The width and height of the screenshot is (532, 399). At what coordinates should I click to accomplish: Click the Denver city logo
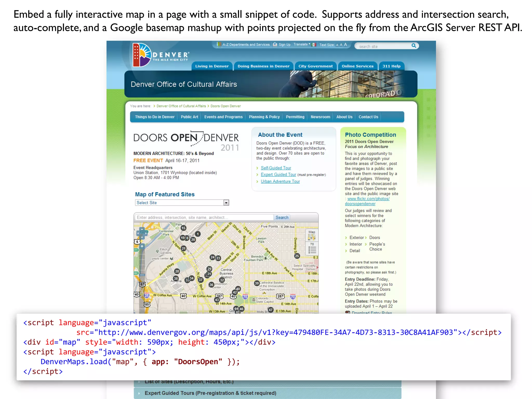pos(161,55)
